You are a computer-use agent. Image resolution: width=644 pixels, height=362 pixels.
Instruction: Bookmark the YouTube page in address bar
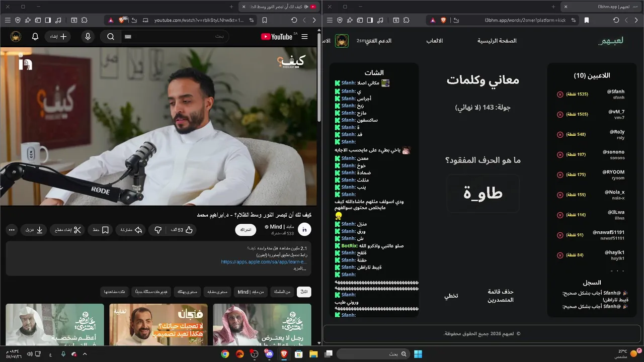tap(265, 20)
